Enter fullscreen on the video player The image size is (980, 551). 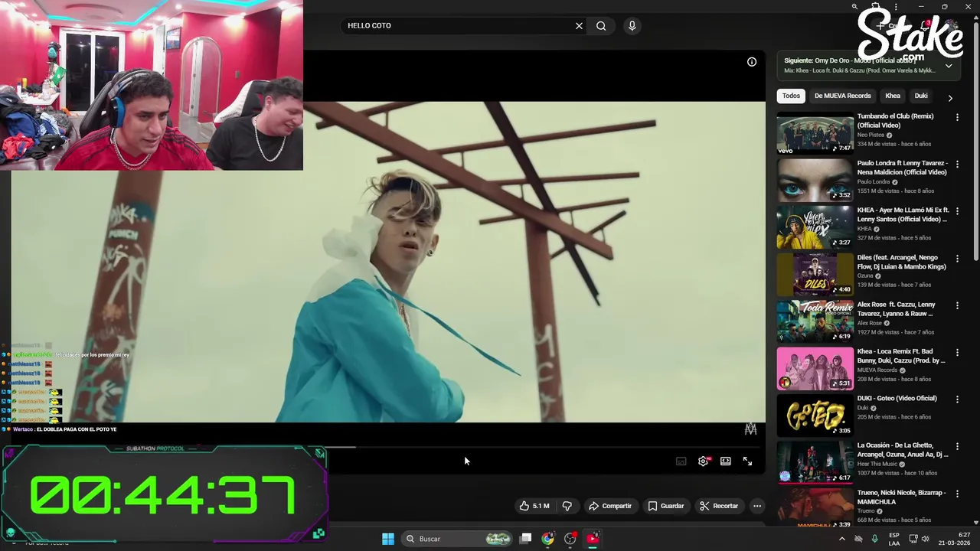747,461
